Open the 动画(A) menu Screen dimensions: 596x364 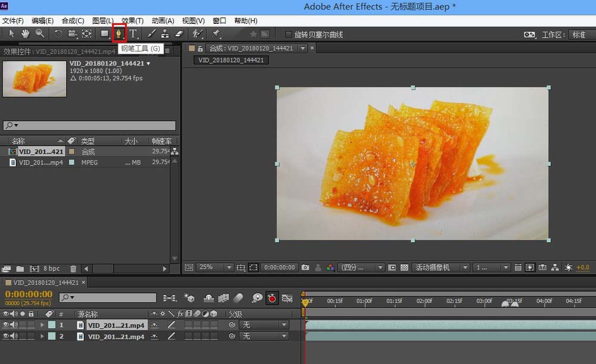click(163, 21)
